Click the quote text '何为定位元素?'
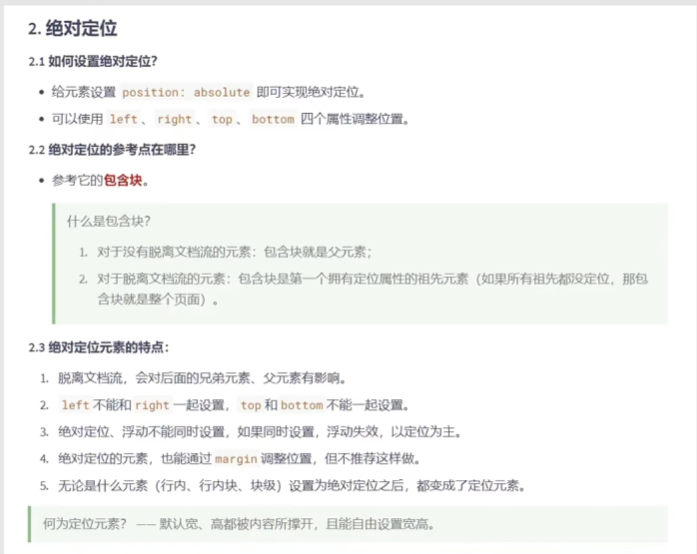The image size is (697, 554). point(84,524)
